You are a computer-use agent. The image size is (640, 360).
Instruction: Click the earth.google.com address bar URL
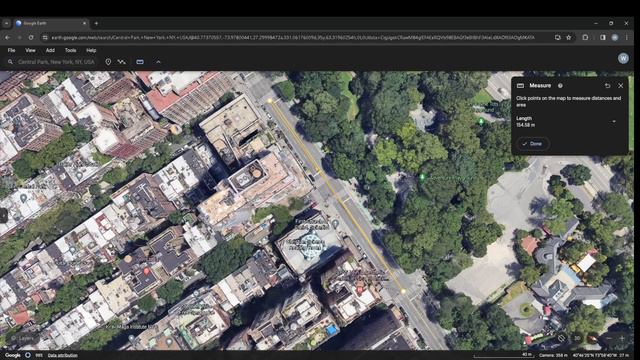click(293, 38)
